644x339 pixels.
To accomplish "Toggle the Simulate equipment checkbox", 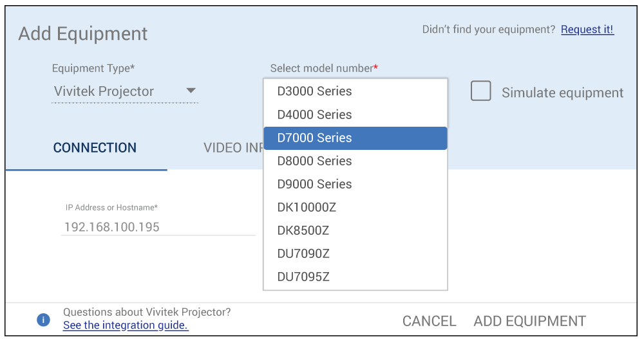I will (x=480, y=91).
